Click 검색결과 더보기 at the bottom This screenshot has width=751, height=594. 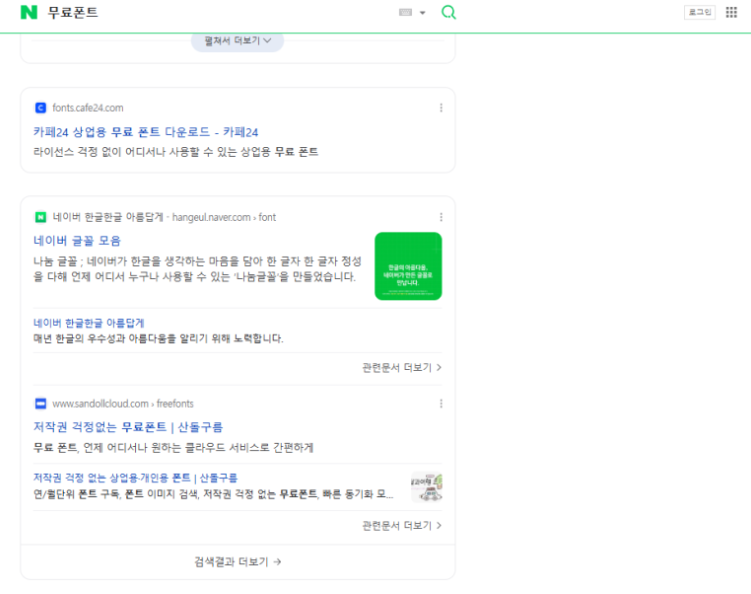pos(238,562)
